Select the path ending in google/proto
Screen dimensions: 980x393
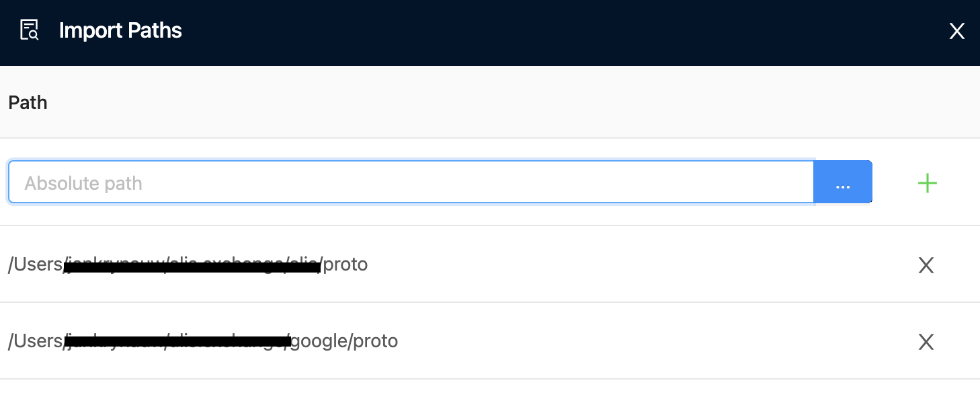tap(202, 341)
